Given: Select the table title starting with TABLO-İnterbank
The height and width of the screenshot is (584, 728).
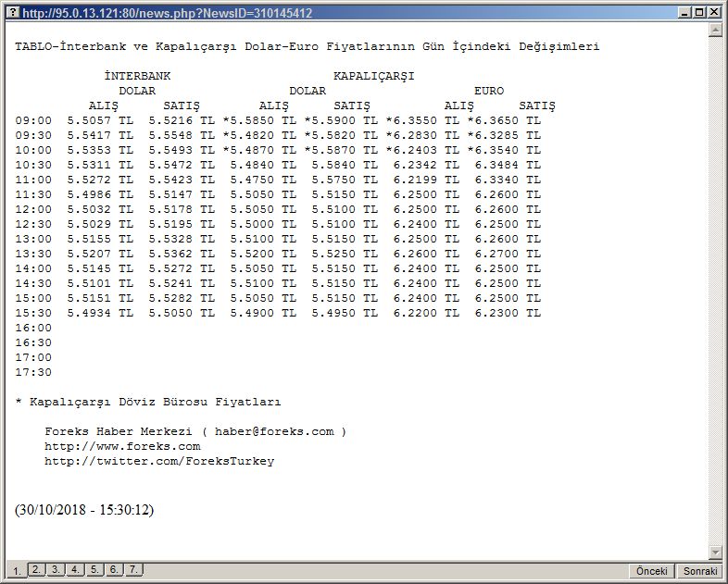Looking at the screenshot, I should click(x=308, y=46).
